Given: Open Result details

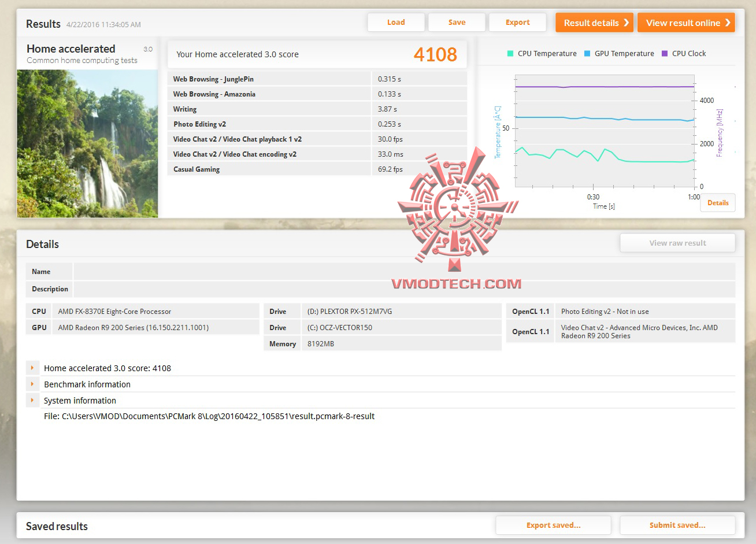Looking at the screenshot, I should pyautogui.click(x=594, y=23).
